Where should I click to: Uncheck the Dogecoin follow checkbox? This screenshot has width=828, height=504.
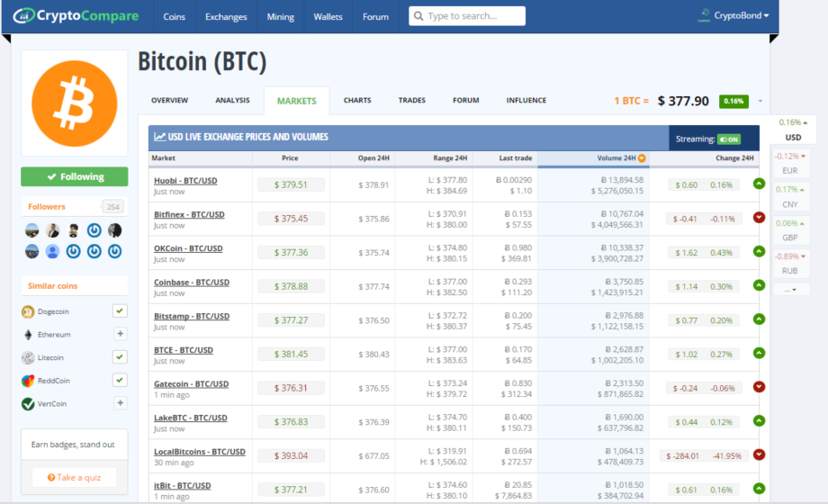(x=120, y=310)
